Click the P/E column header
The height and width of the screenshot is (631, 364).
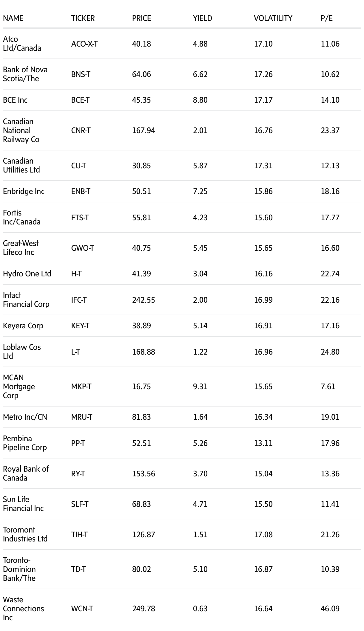pos(326,18)
